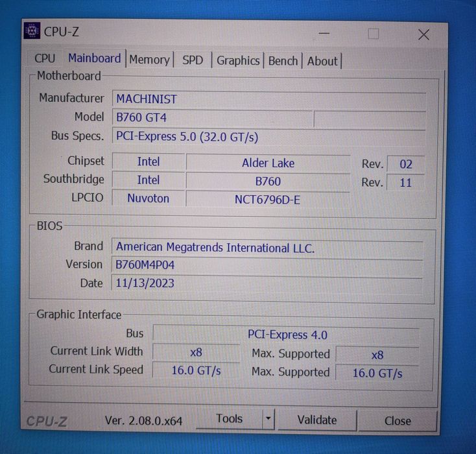This screenshot has width=476, height=454.
Task: Click the Current Link Speed label
Action: point(96,369)
